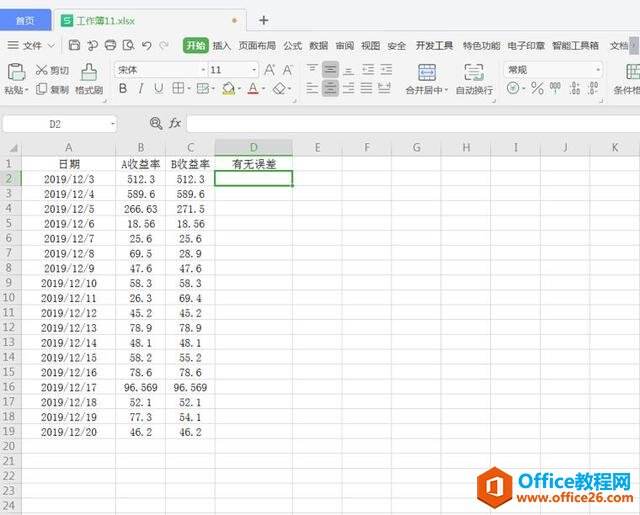The width and height of the screenshot is (640, 515).
Task: Click the percent style icon
Action: click(537, 89)
